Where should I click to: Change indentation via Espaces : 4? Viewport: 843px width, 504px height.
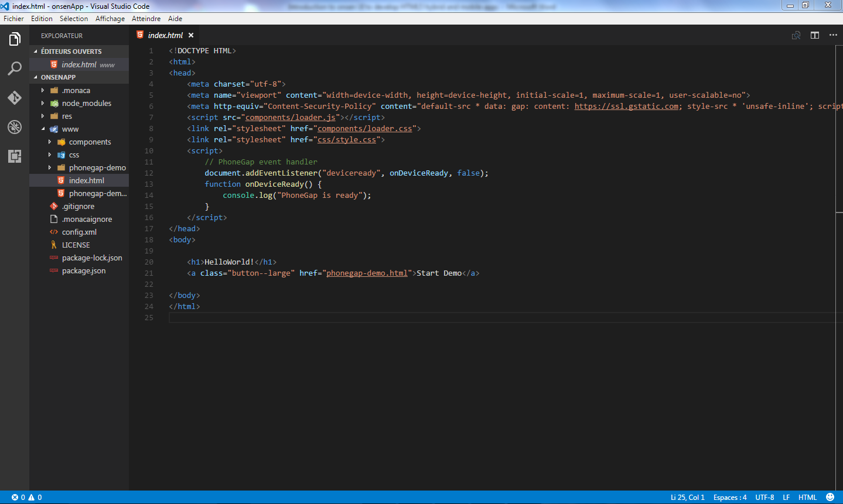click(729, 497)
